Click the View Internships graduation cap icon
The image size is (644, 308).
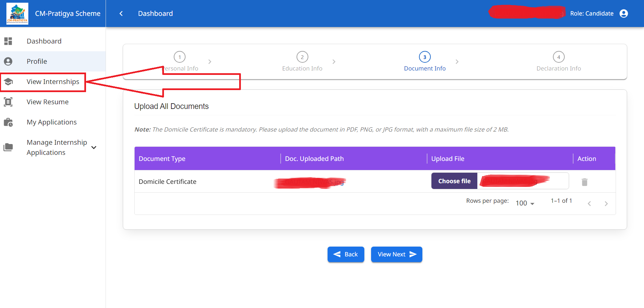click(x=8, y=82)
